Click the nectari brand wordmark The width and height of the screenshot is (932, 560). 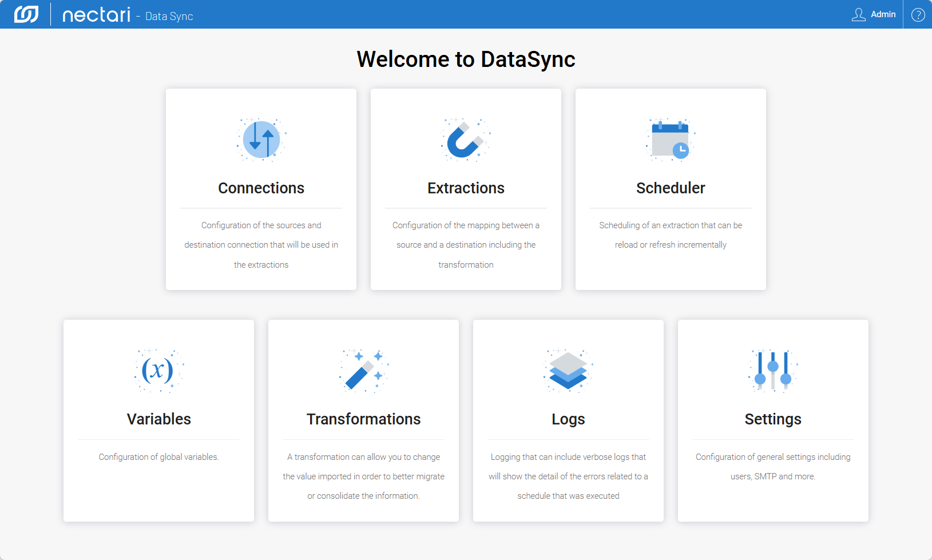pyautogui.click(x=96, y=14)
